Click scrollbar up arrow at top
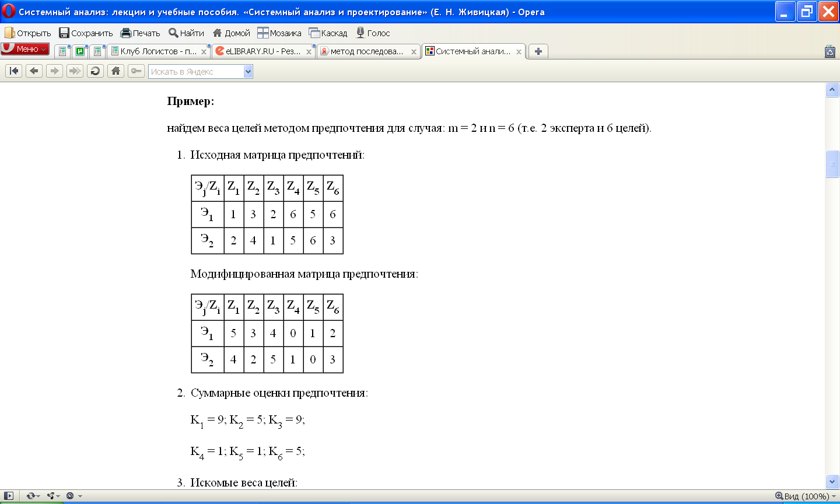The width and height of the screenshot is (840, 504). (x=832, y=90)
